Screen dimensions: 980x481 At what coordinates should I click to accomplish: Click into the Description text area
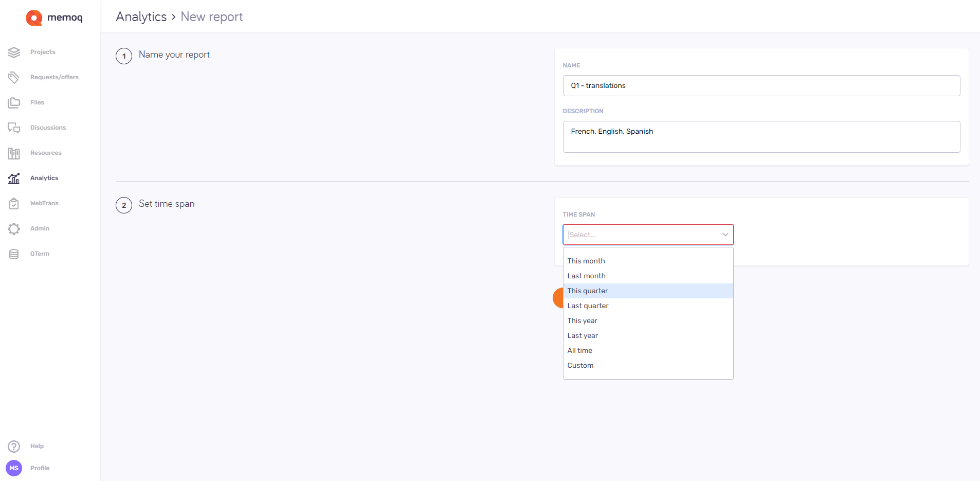761,137
